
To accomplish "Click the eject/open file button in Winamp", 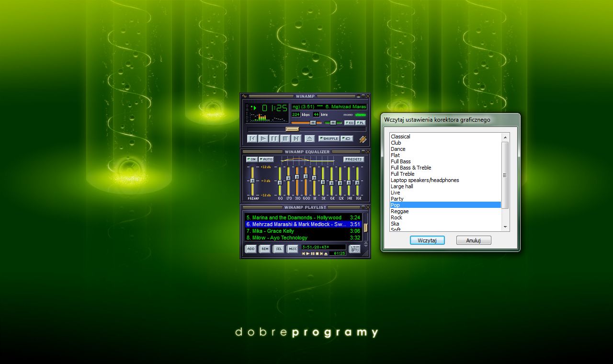I will click(x=310, y=139).
